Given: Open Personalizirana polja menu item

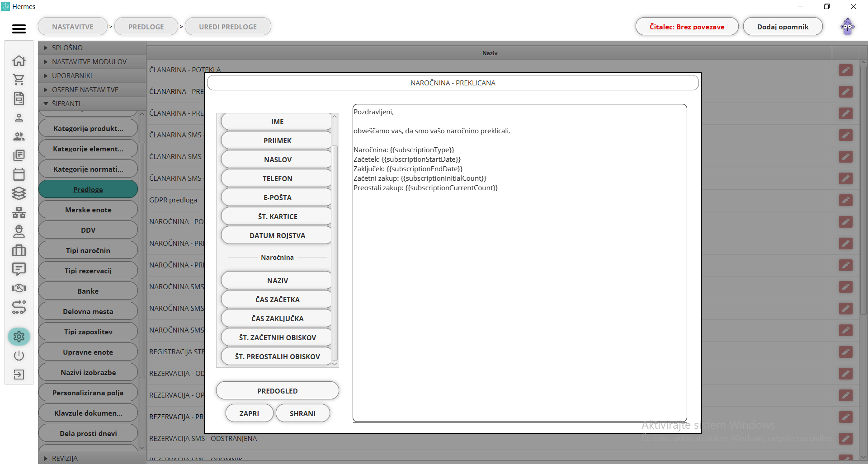Looking at the screenshot, I should tap(88, 393).
